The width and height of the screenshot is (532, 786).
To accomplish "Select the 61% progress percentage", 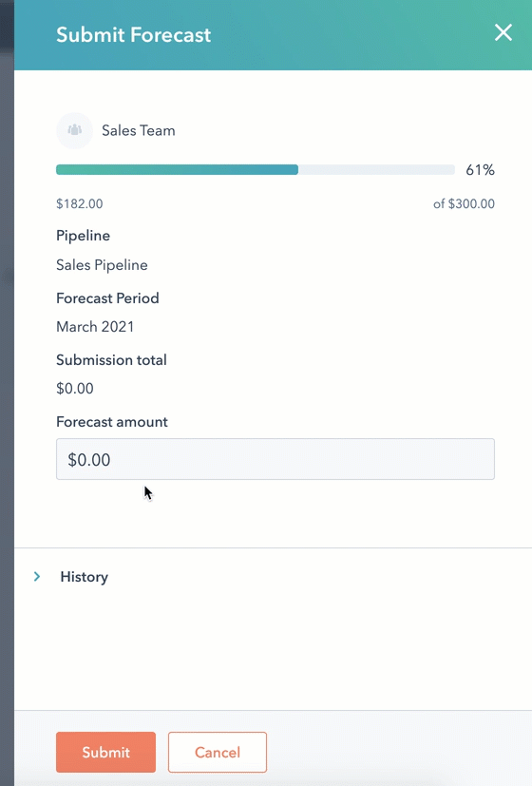I will [480, 170].
